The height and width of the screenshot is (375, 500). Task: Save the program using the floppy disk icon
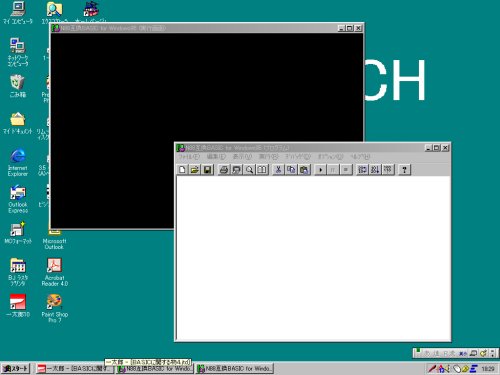coord(207,170)
